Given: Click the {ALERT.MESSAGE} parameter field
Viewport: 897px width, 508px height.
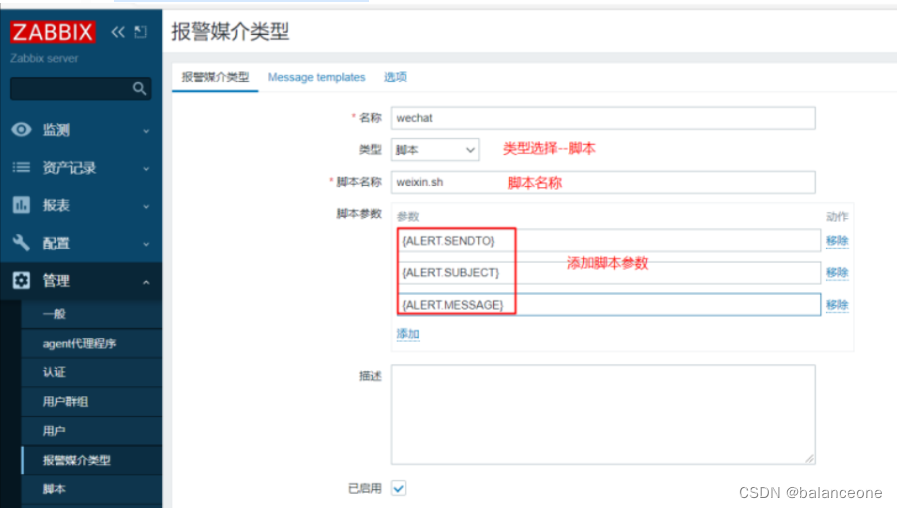Looking at the screenshot, I should (x=609, y=304).
